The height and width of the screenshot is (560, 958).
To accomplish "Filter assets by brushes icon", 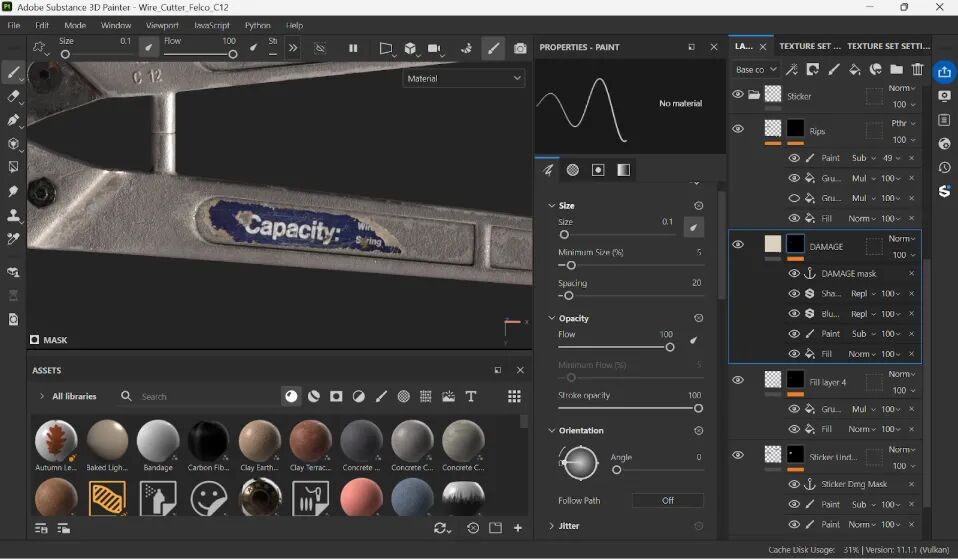I will (381, 397).
